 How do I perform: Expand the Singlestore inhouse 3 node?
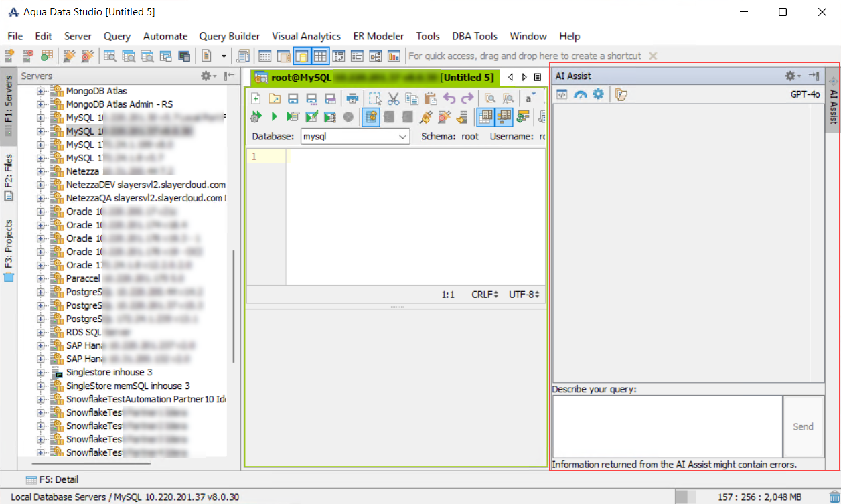pos(41,372)
